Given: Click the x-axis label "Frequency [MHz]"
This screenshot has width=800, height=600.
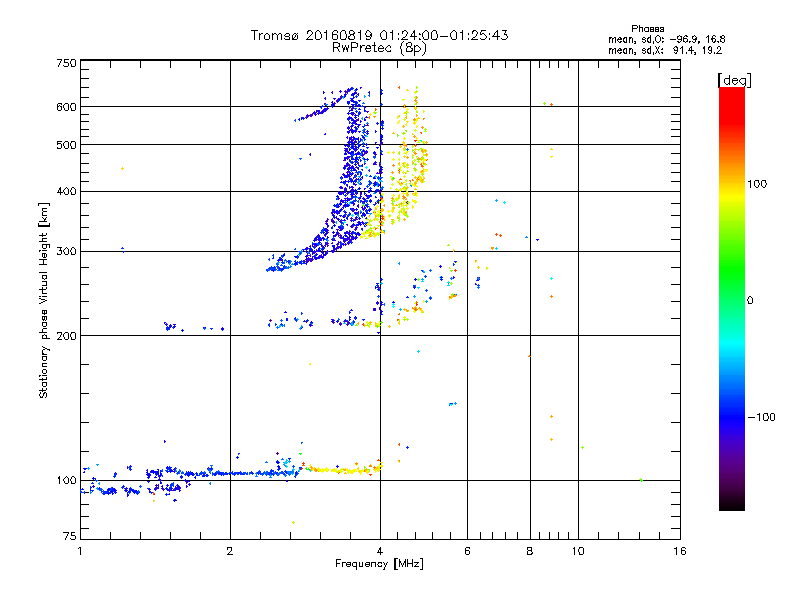Looking at the screenshot, I should [380, 564].
